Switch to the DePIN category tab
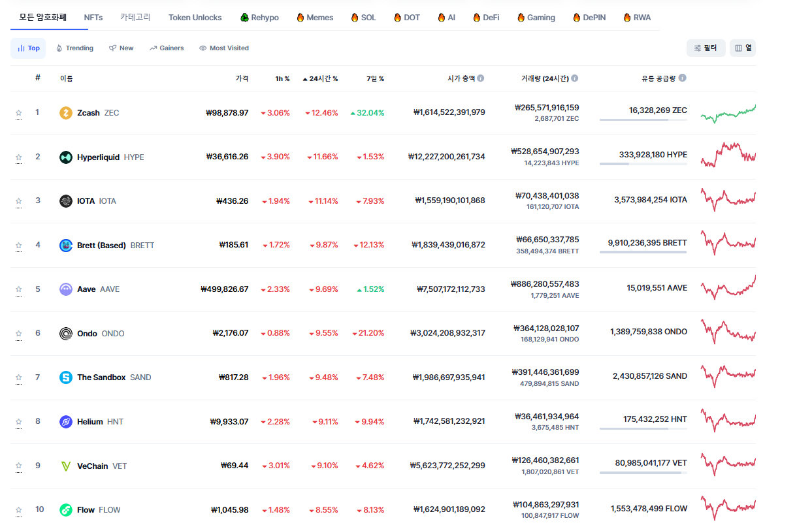812x527 pixels. [589, 18]
